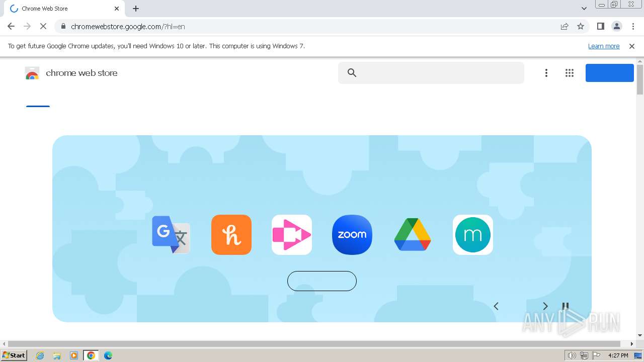
Task: Focus the web store search field
Action: coord(431,73)
